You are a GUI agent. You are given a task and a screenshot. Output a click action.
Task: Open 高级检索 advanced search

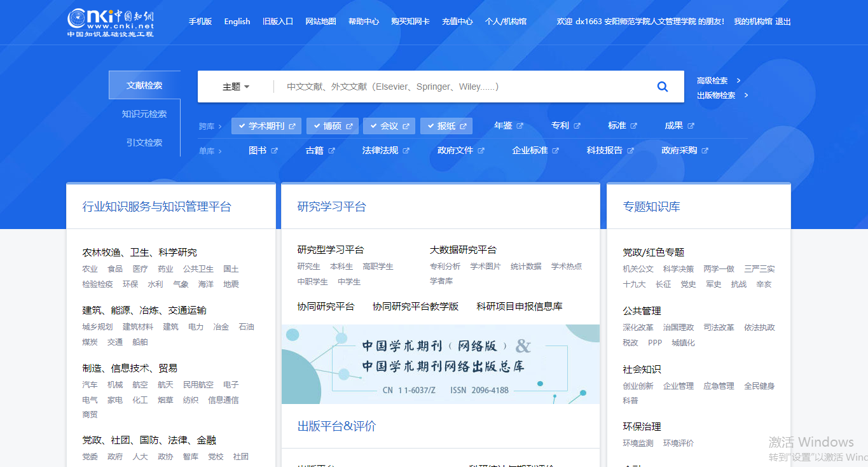click(712, 81)
